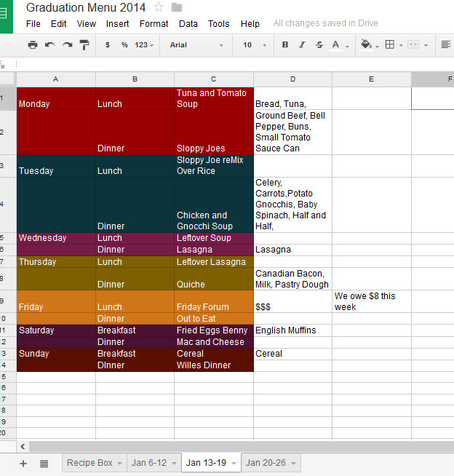The image size is (454, 476).
Task: Open the Google Sheets home icon
Action: coord(6,16)
